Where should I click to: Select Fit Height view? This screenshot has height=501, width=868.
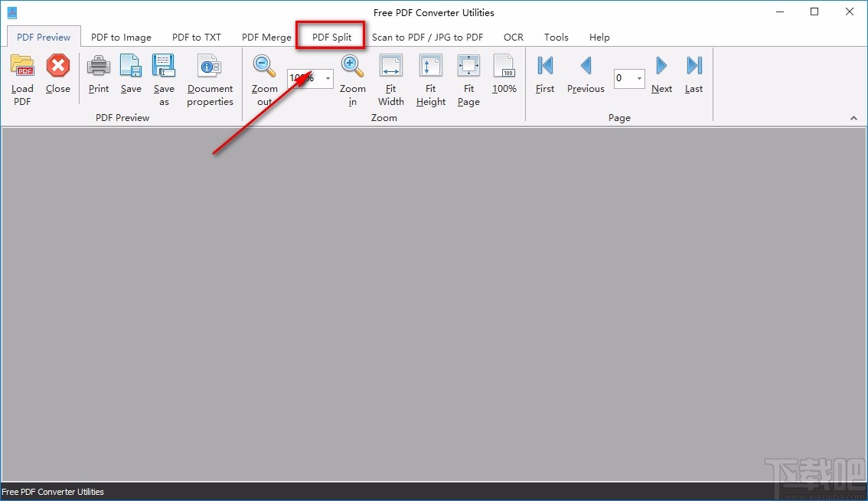[431, 66]
